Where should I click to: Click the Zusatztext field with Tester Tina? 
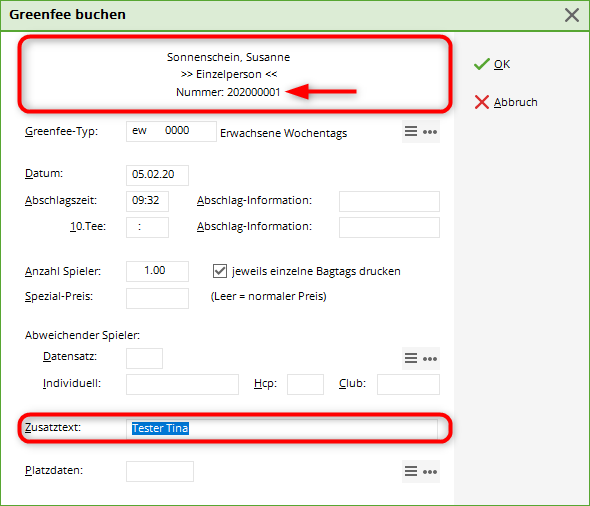282,429
